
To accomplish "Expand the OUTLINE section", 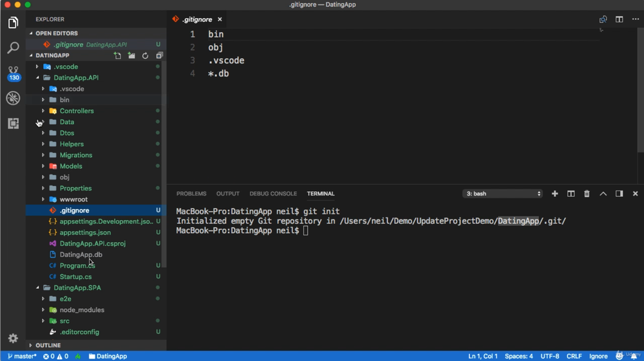I will 31,346.
